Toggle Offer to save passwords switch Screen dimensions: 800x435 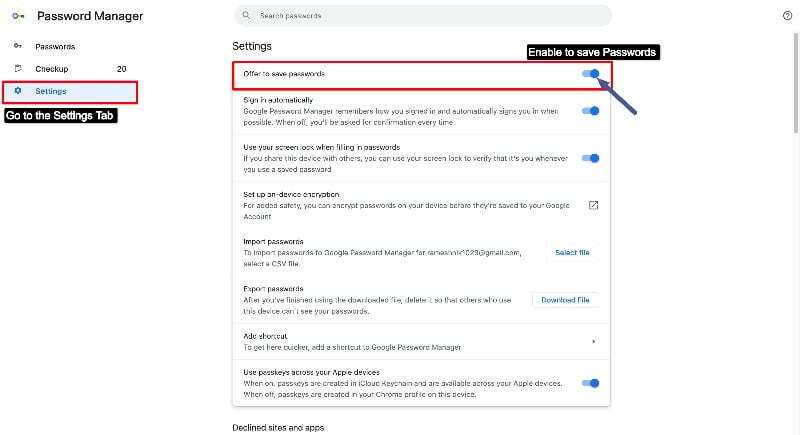[x=590, y=74]
